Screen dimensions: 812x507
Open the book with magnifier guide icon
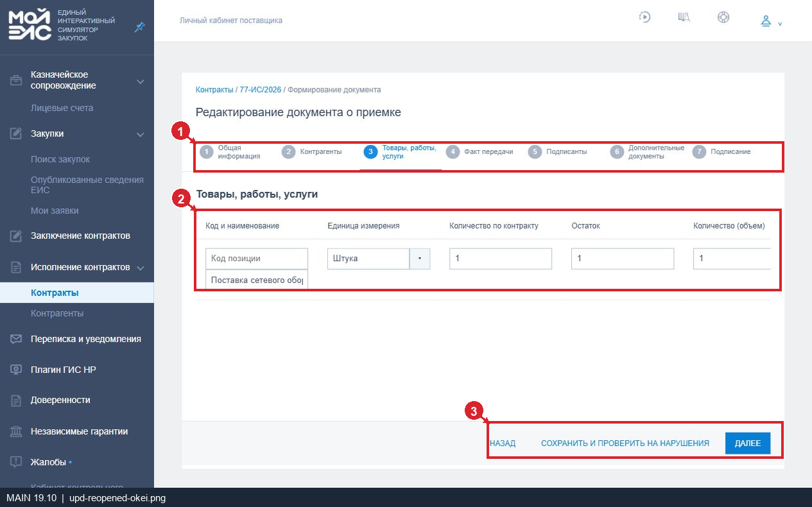coord(684,17)
